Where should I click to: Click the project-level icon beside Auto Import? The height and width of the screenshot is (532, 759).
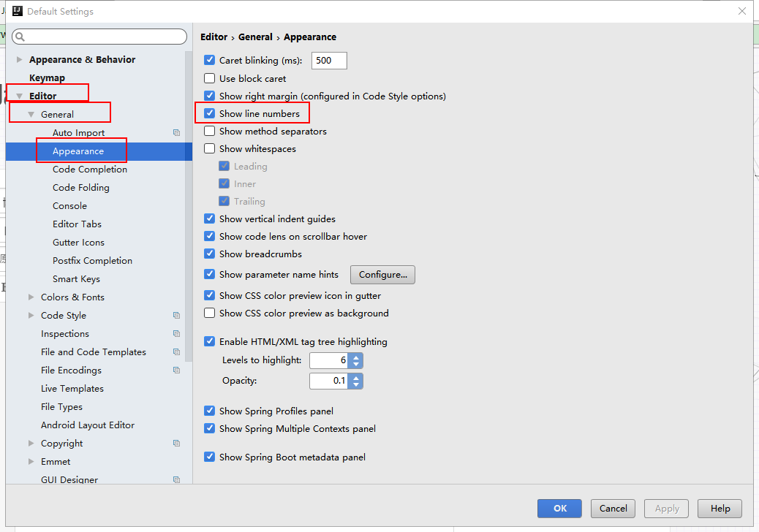[177, 132]
